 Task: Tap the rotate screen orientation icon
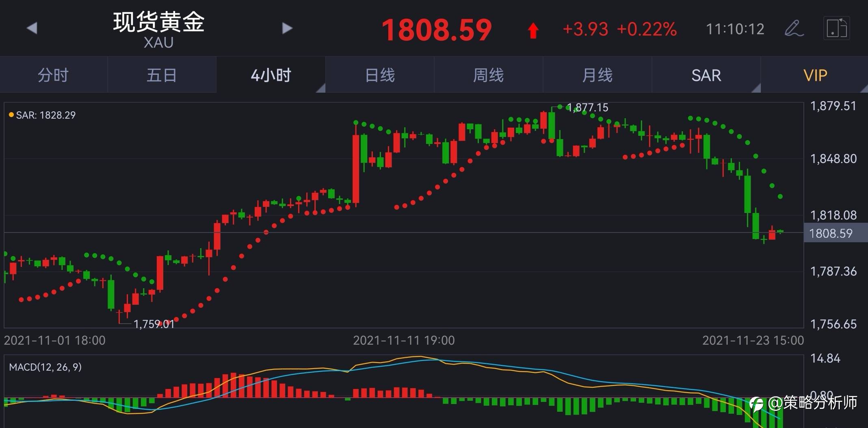pos(837,28)
